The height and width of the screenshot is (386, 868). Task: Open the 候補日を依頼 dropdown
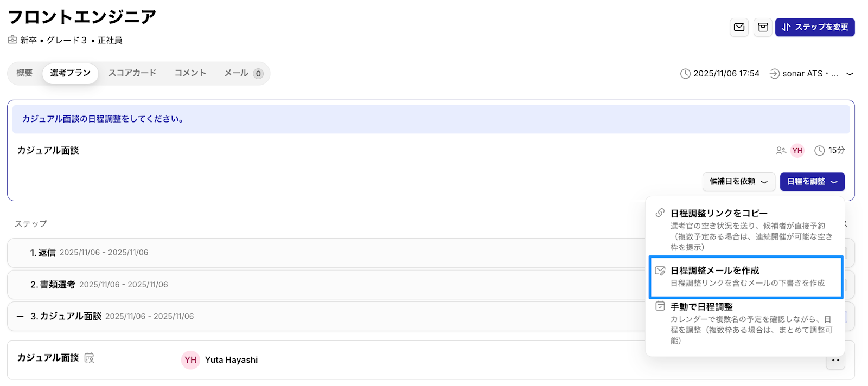pos(738,182)
